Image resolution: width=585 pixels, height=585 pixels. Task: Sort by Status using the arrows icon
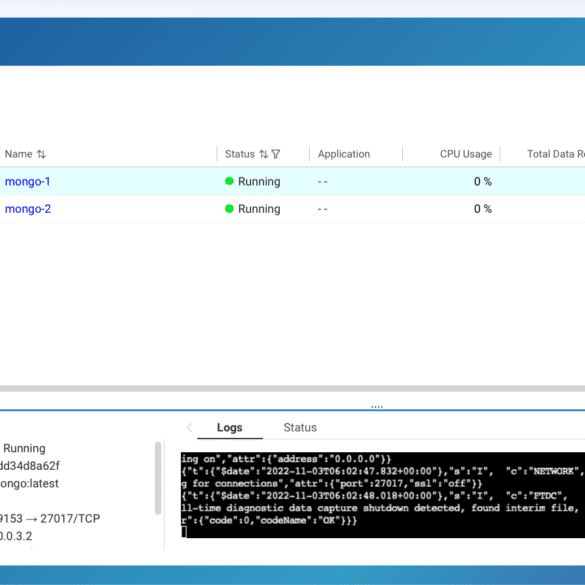263,154
